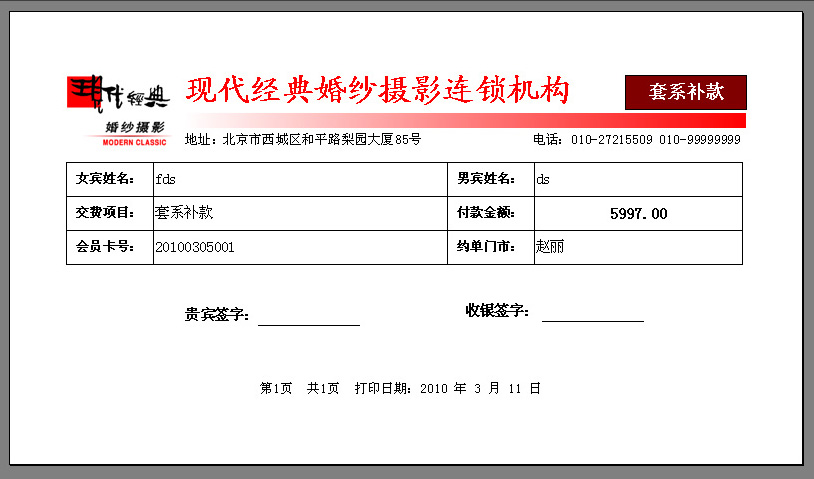
Task: Click the MODERN CLASSIC logo caption
Action: click(134, 142)
